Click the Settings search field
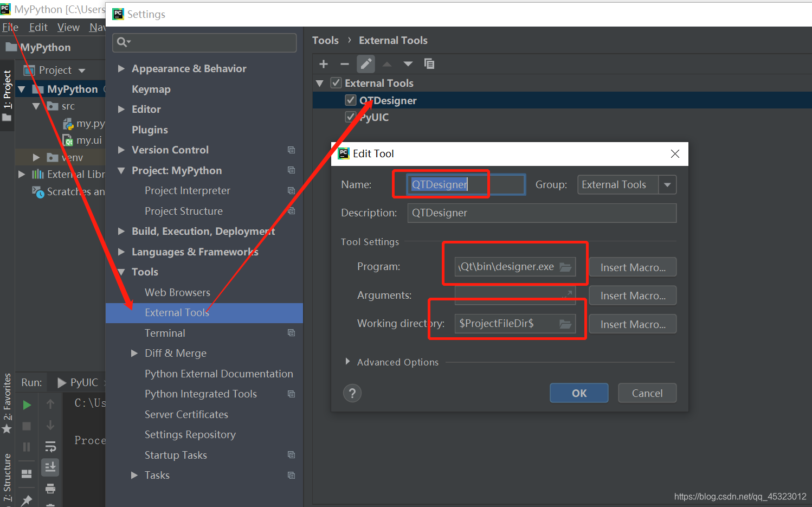812x507 pixels. [x=204, y=42]
